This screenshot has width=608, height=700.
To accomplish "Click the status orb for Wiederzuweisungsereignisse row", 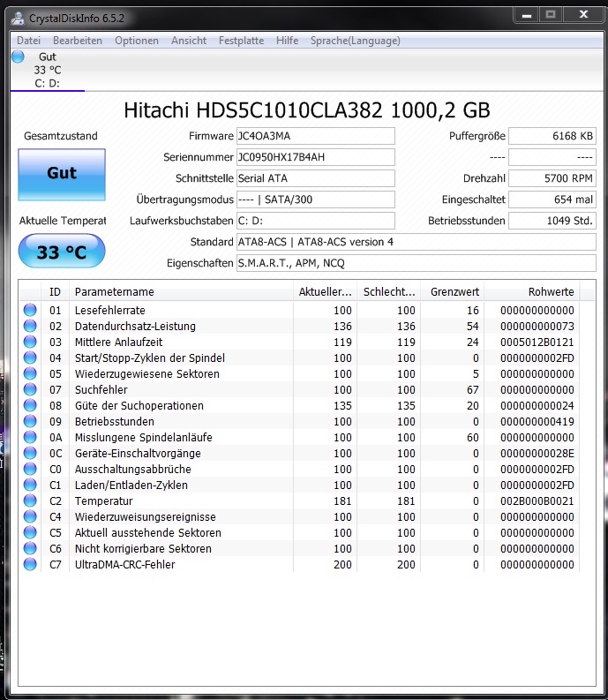I will (30, 516).
